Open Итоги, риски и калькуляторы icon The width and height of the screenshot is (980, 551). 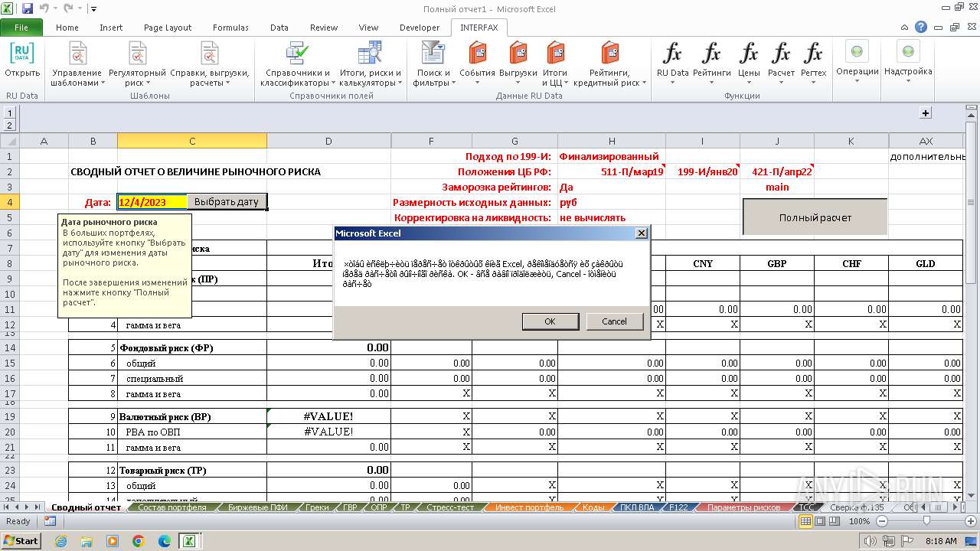[371, 54]
